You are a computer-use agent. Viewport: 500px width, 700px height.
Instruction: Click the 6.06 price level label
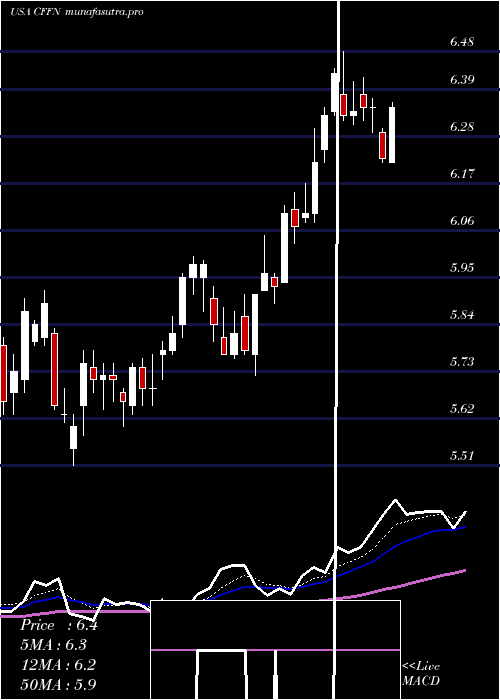tap(462, 221)
